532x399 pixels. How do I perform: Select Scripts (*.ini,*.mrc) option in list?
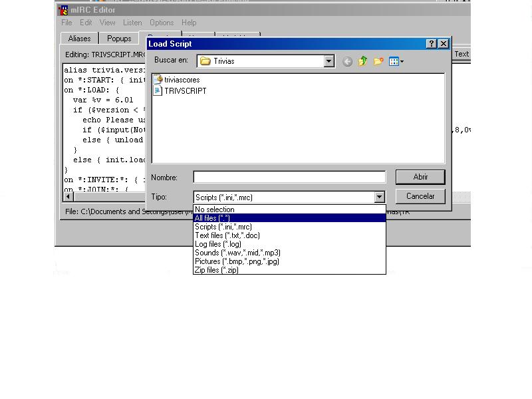click(223, 227)
